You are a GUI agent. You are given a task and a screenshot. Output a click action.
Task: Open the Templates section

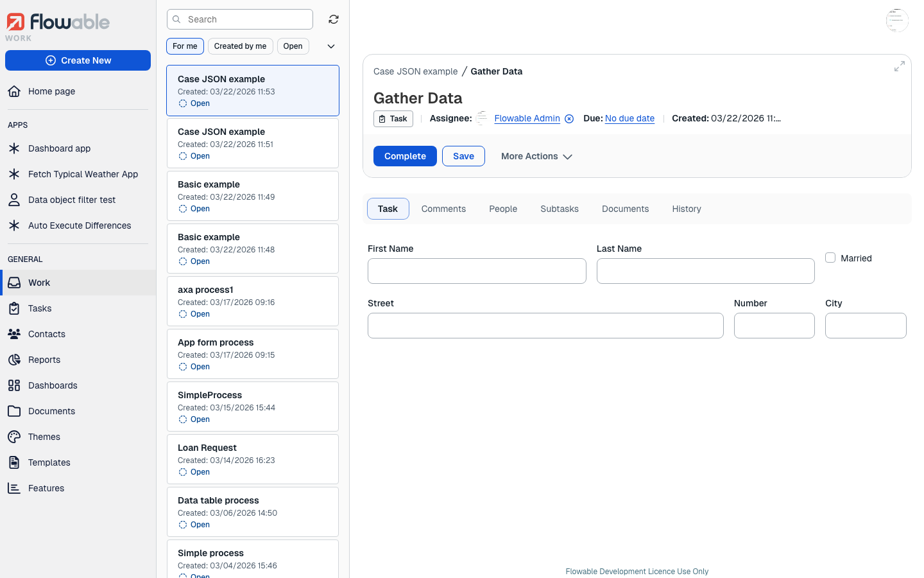[49, 462]
